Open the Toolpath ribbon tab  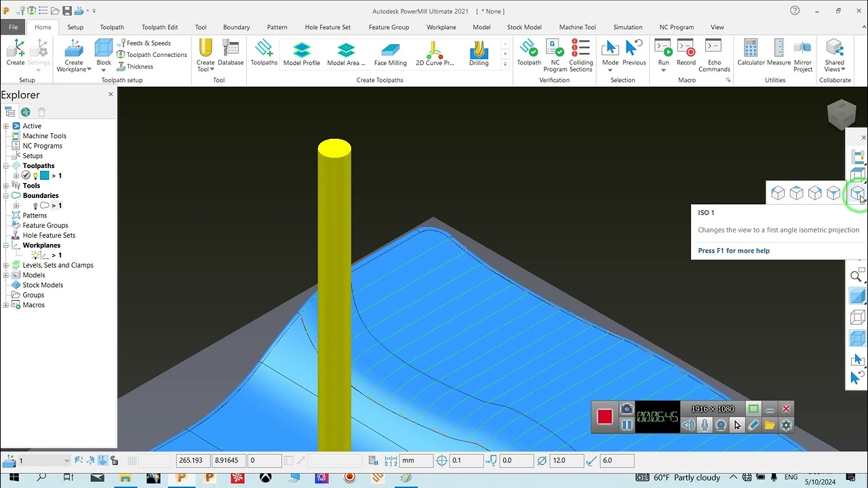point(112,27)
